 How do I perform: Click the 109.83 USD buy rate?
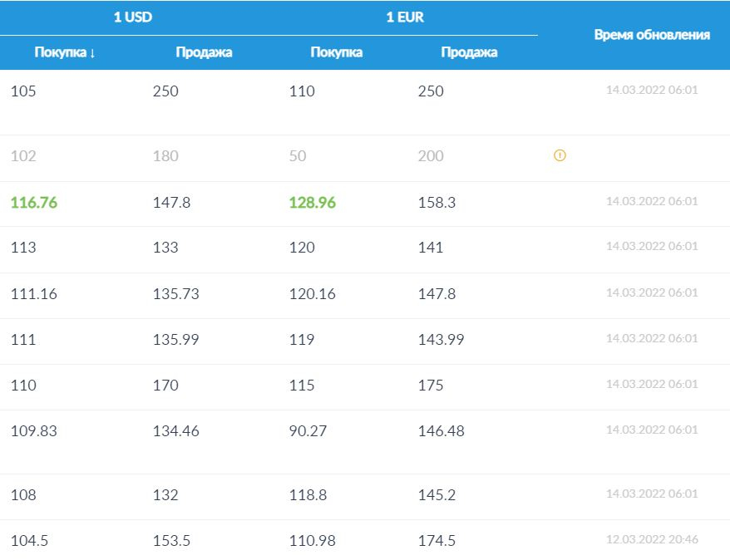tap(34, 431)
